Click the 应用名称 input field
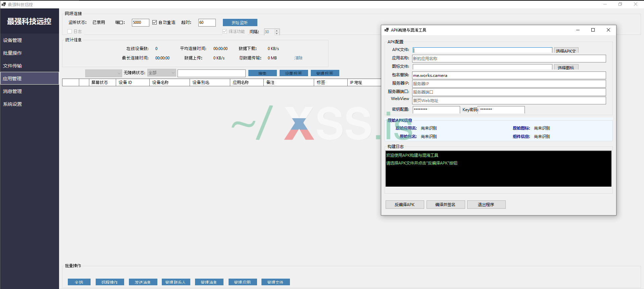This screenshot has height=289, width=644. [508, 58]
